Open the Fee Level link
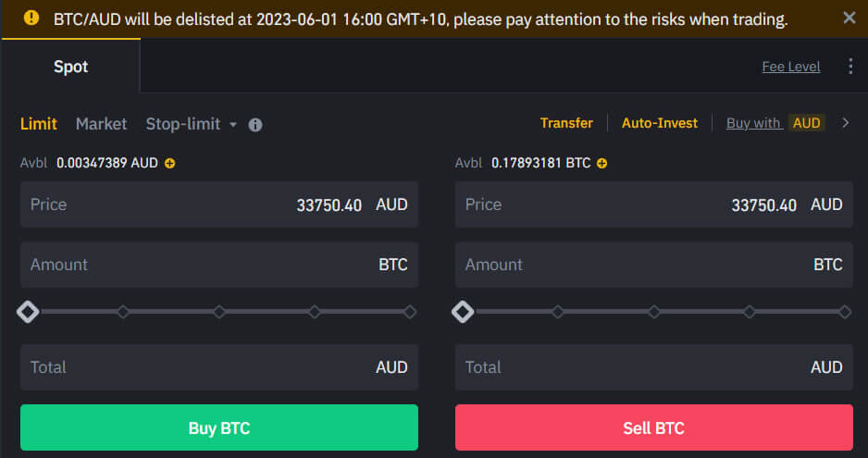 pyautogui.click(x=790, y=67)
